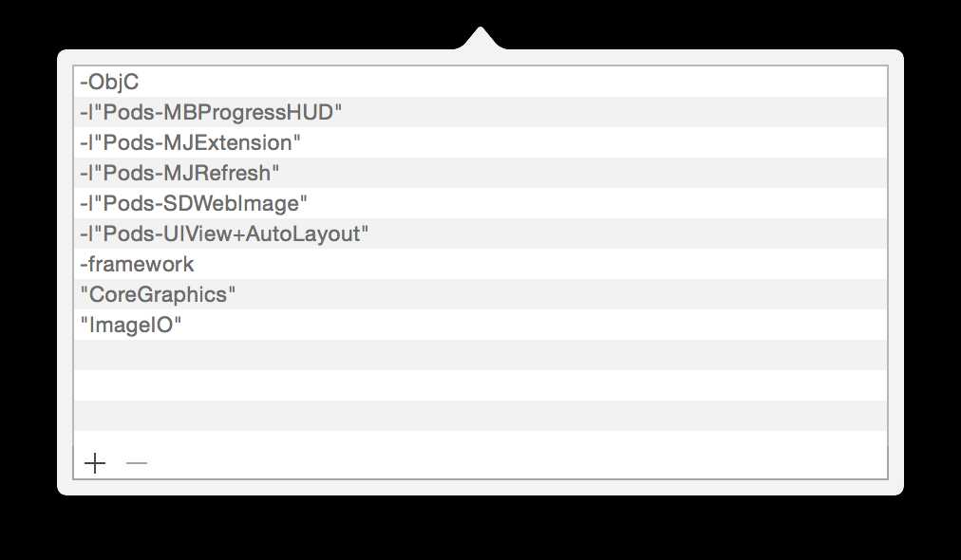The width and height of the screenshot is (961, 560).
Task: Click the popover's pointer arrow at top
Action: (x=480, y=38)
